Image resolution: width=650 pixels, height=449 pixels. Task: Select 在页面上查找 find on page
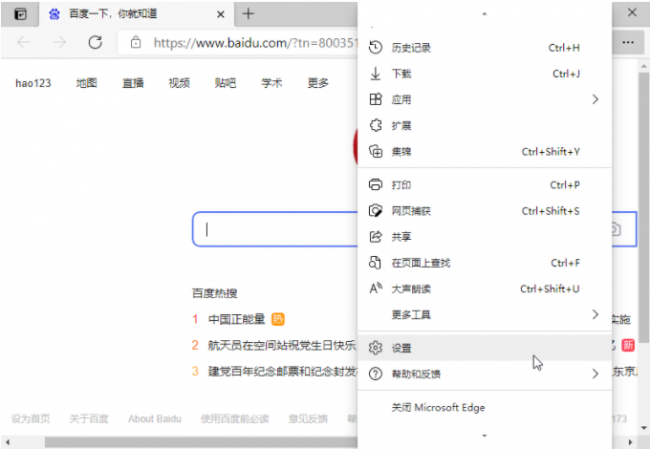(x=485, y=263)
